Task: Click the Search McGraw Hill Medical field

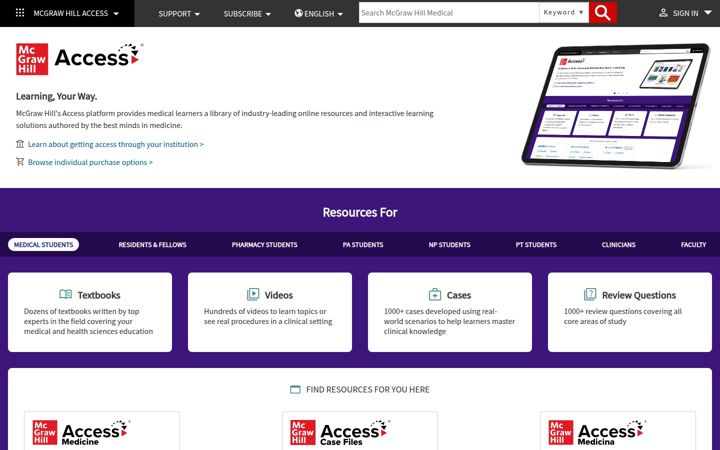Action: tap(449, 13)
